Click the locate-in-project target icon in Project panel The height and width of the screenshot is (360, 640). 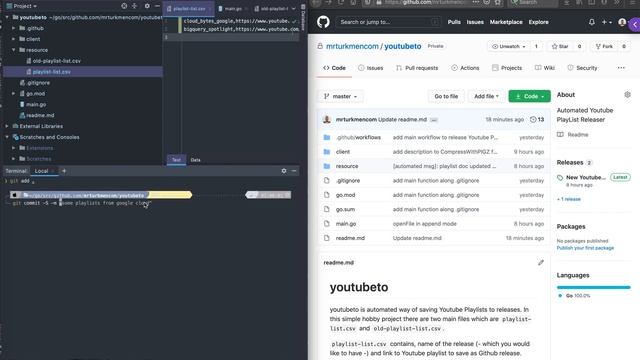click(x=124, y=6)
